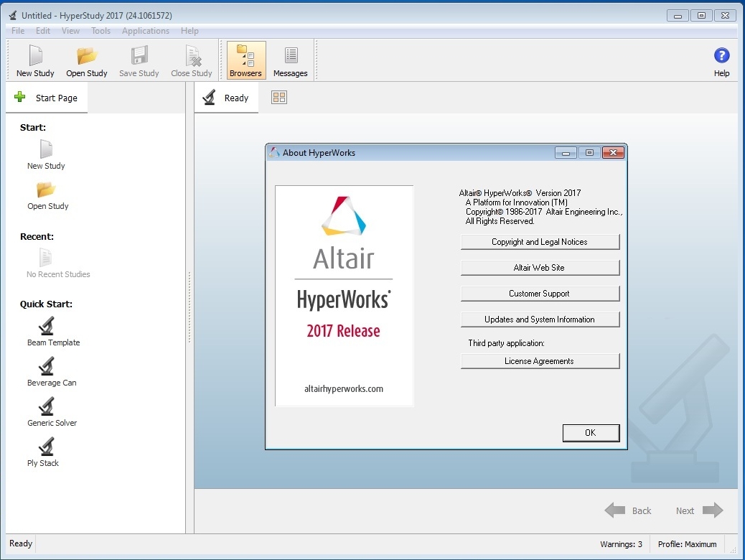Click the Altair Web Site button
745x560 pixels.
(540, 268)
